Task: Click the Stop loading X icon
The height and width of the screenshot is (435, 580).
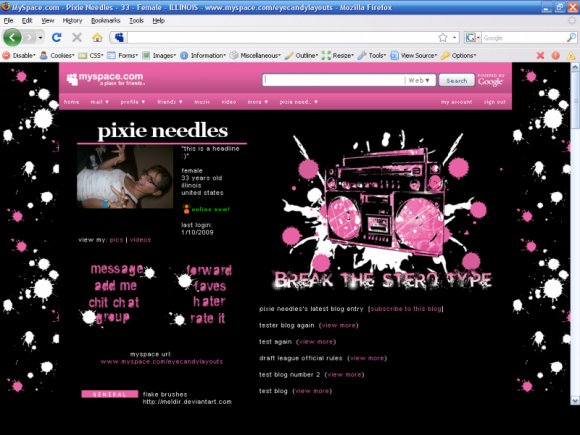Action: pos(77,37)
